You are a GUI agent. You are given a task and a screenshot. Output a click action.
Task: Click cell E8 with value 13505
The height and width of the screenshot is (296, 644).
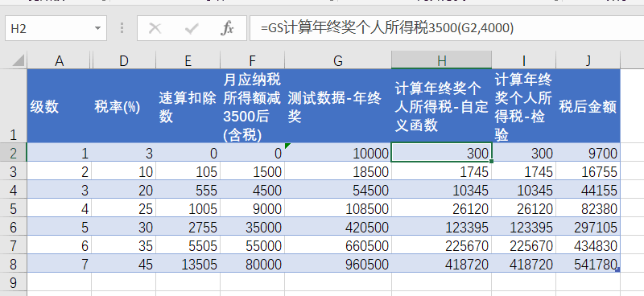(x=188, y=264)
